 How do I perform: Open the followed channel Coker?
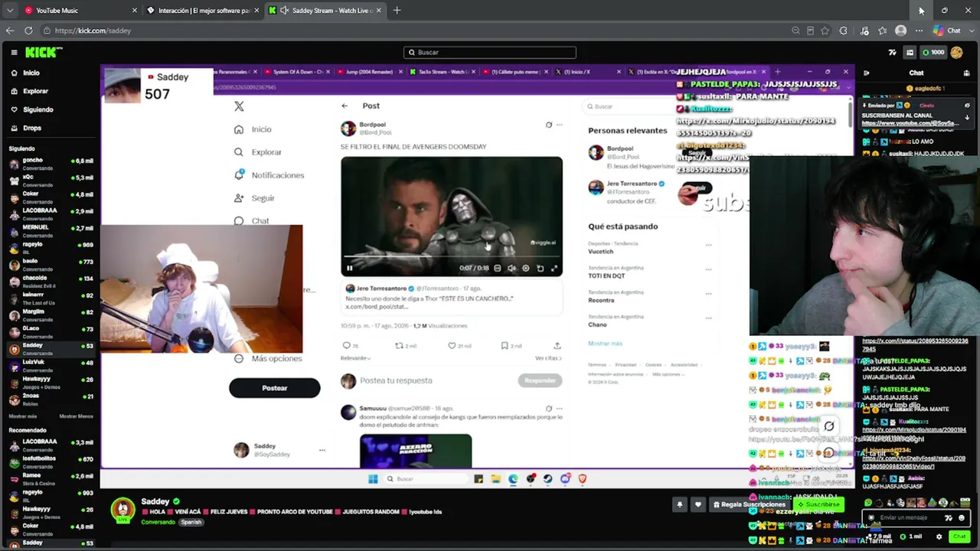pyautogui.click(x=51, y=197)
